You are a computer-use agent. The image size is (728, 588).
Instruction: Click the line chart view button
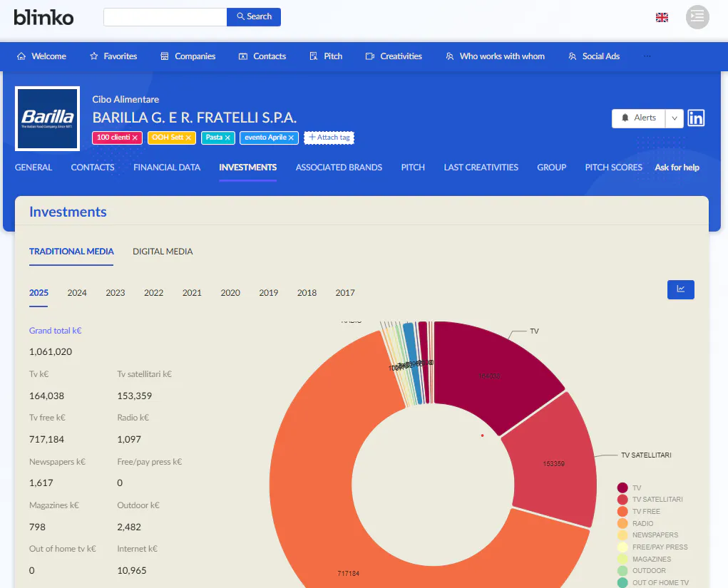pos(681,289)
